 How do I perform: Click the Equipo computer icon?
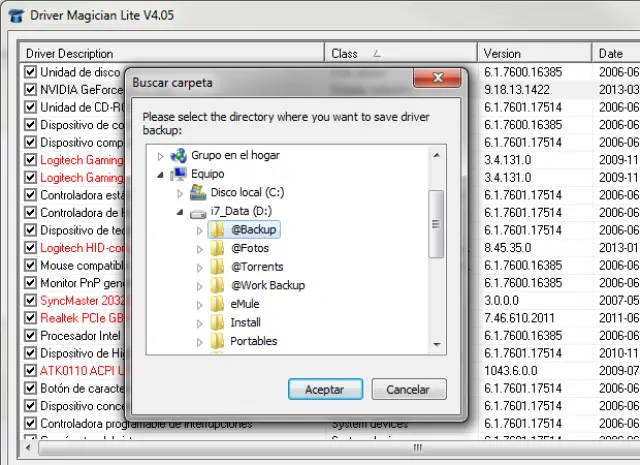[x=179, y=174]
